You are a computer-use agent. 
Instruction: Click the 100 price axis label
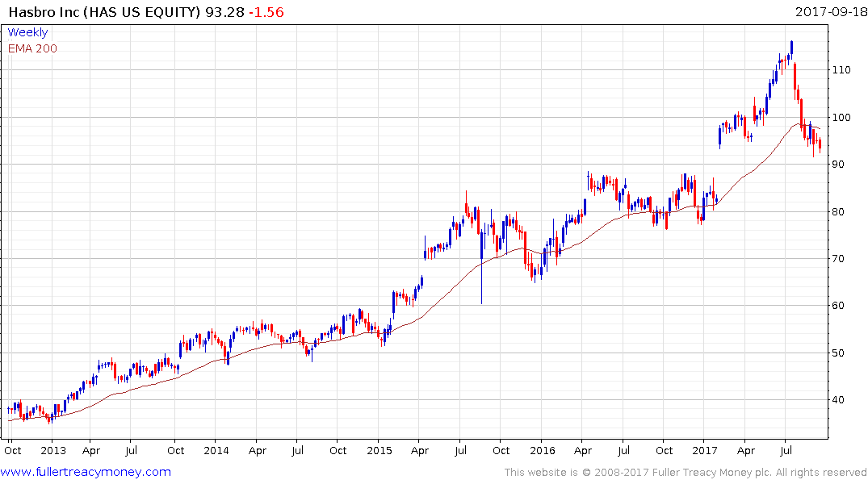point(841,117)
